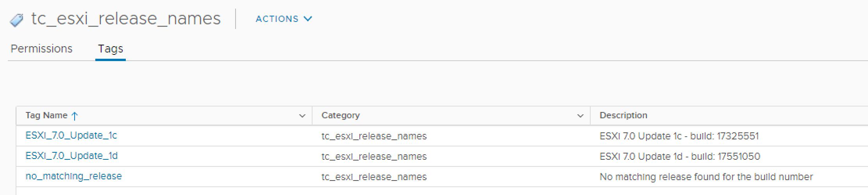This screenshot has height=195, width=868.
Task: Click the Description column header
Action: 623,116
